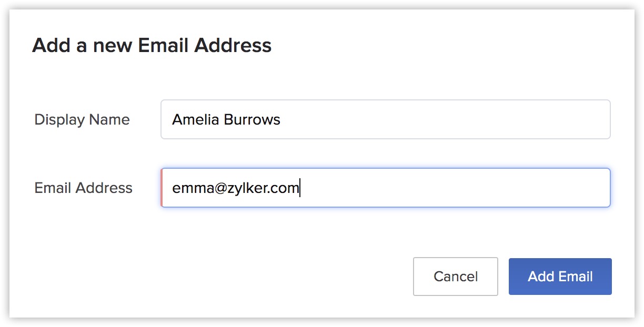Focus the Display Name input field

tap(385, 119)
